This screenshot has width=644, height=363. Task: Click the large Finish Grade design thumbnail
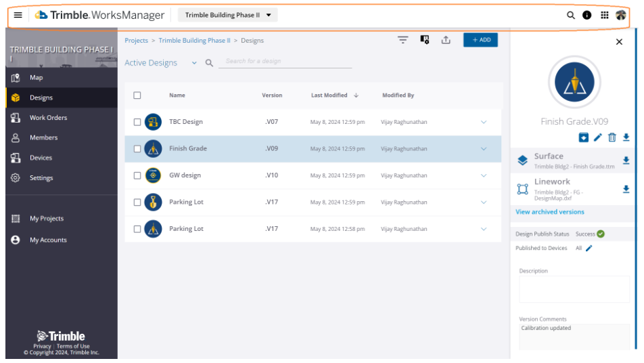pyautogui.click(x=574, y=82)
